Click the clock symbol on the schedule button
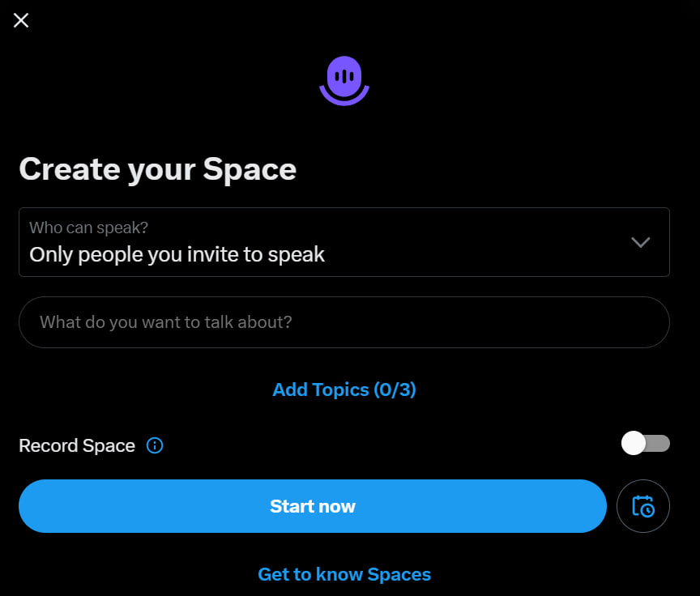The image size is (700, 596). [x=648, y=511]
